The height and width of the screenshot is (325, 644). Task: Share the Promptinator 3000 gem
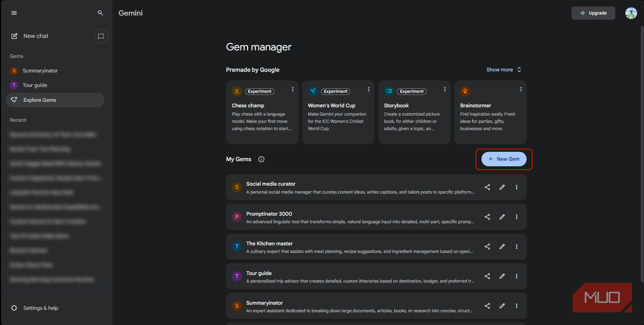(x=487, y=217)
